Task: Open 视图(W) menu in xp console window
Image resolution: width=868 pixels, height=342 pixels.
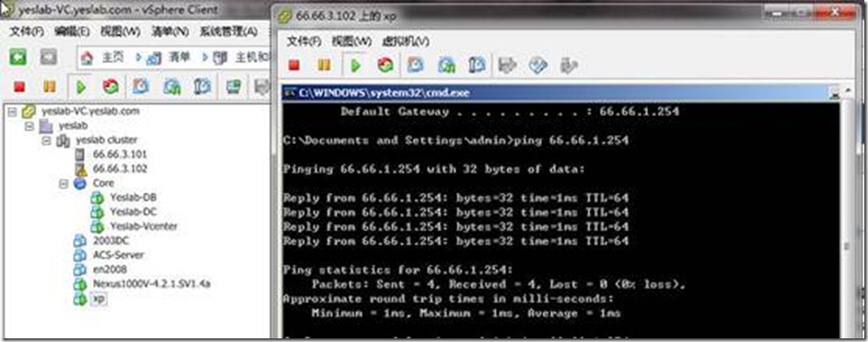Action: click(x=351, y=42)
